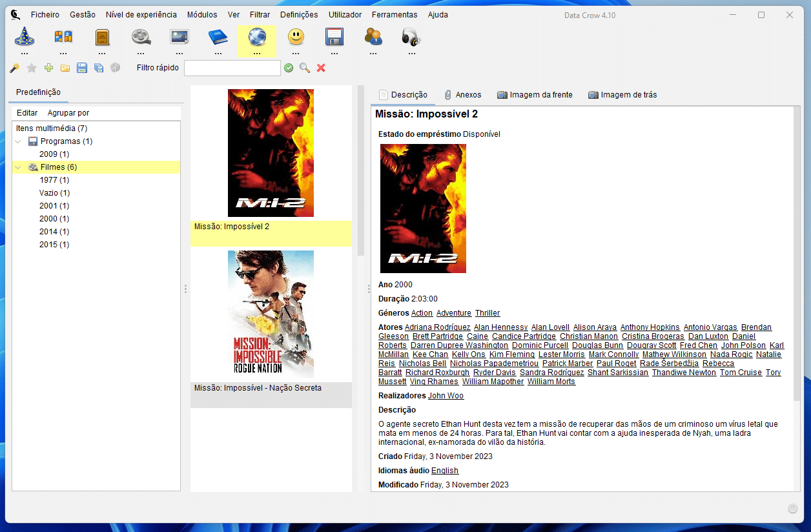Switch to the Imagem da frente tab

535,95
